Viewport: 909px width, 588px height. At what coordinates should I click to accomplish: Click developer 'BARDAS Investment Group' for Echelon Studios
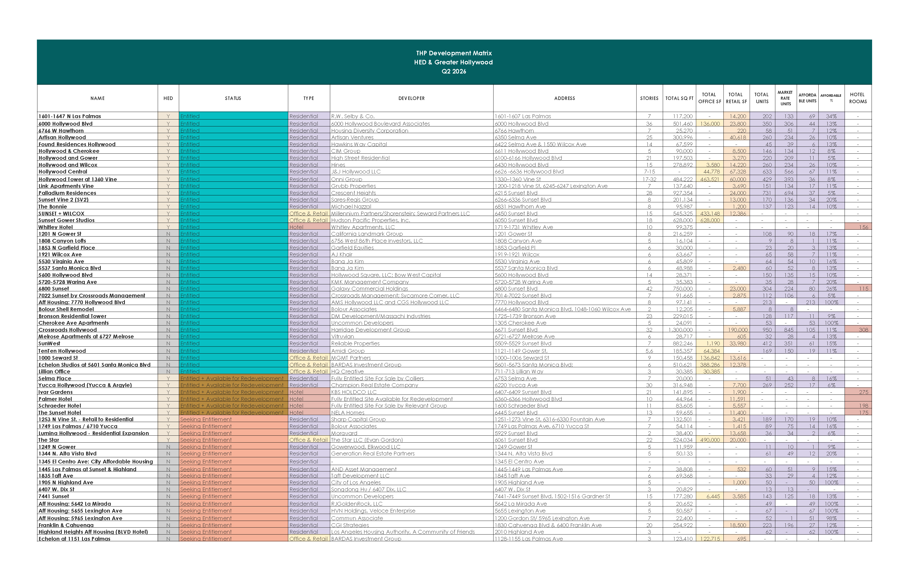(x=366, y=365)
